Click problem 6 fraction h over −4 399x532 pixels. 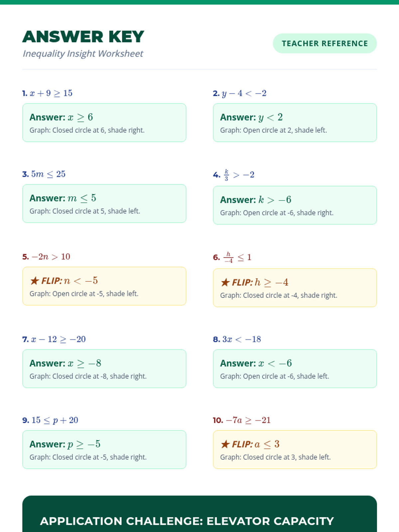228,257
